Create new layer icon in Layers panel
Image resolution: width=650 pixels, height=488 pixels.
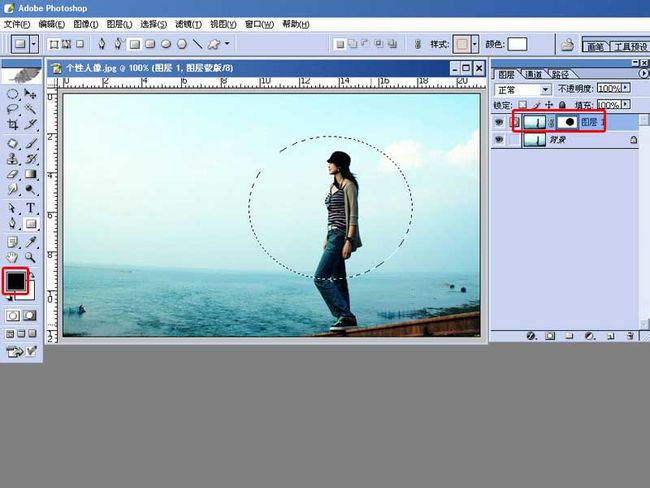click(x=610, y=336)
